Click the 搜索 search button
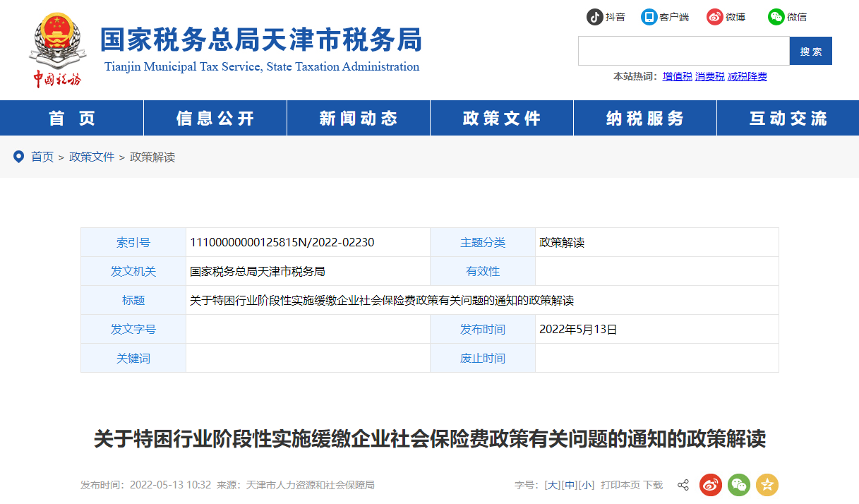 pyautogui.click(x=810, y=50)
